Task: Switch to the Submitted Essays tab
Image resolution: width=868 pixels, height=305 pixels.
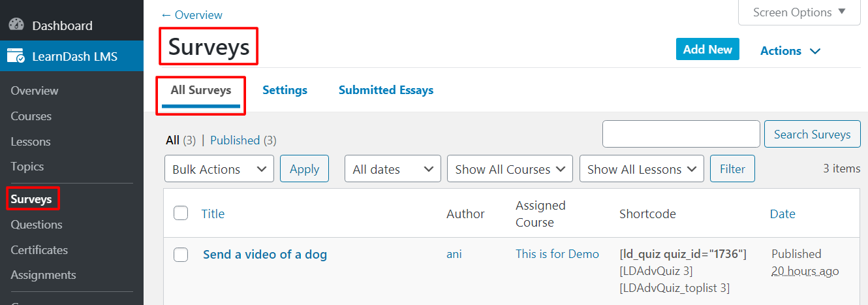Action: [x=386, y=90]
